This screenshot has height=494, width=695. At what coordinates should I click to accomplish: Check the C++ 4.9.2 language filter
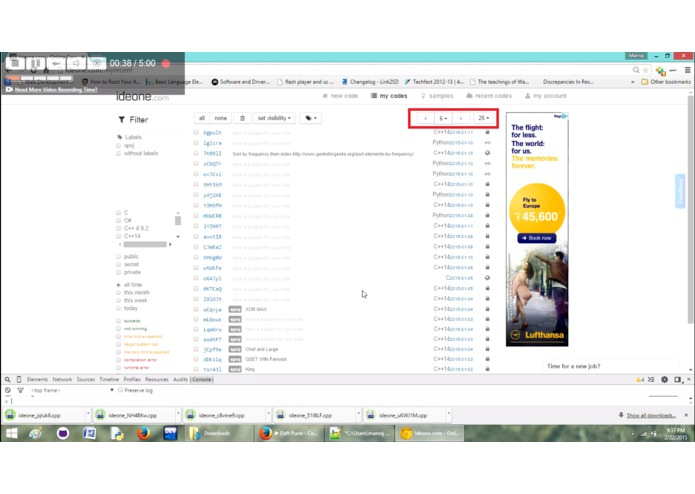pyautogui.click(x=118, y=228)
